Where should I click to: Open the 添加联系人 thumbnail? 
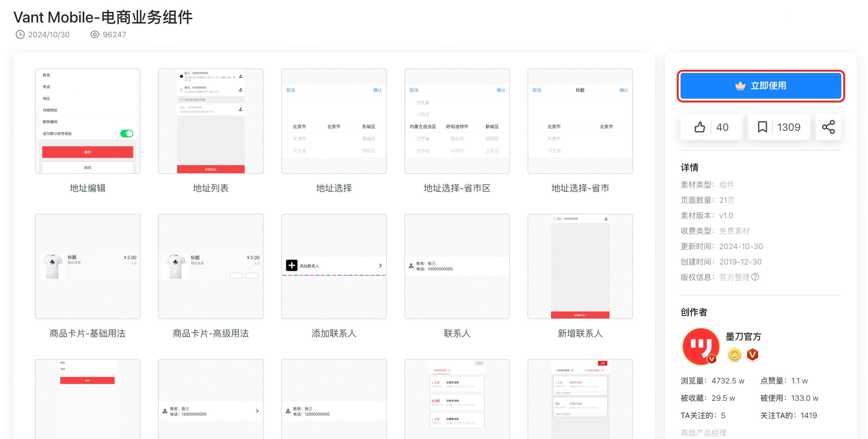pos(334,266)
